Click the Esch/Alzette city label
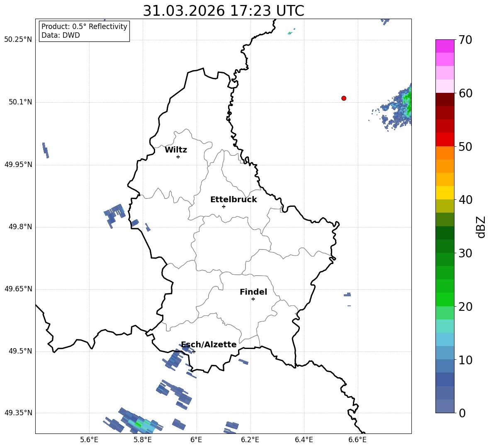This screenshot has height=448, width=491. [209, 344]
